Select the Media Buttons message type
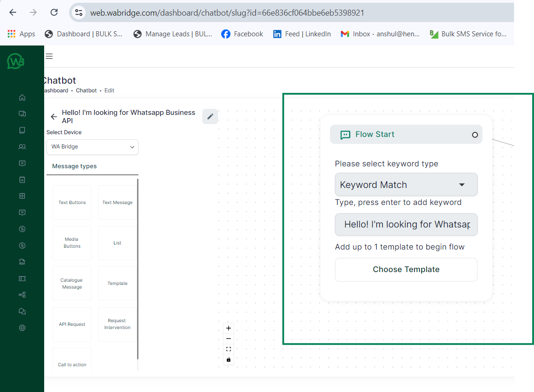This screenshot has height=392, width=534. point(72,243)
